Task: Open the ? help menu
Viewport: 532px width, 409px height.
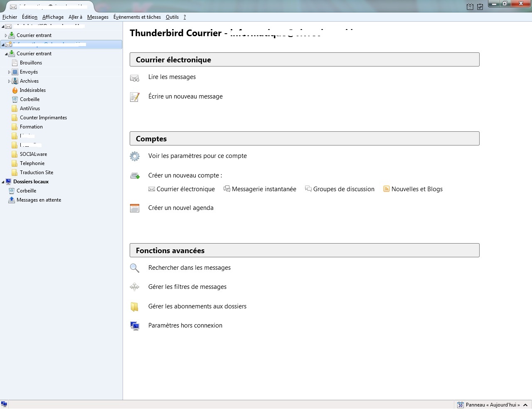Action: coord(185,17)
